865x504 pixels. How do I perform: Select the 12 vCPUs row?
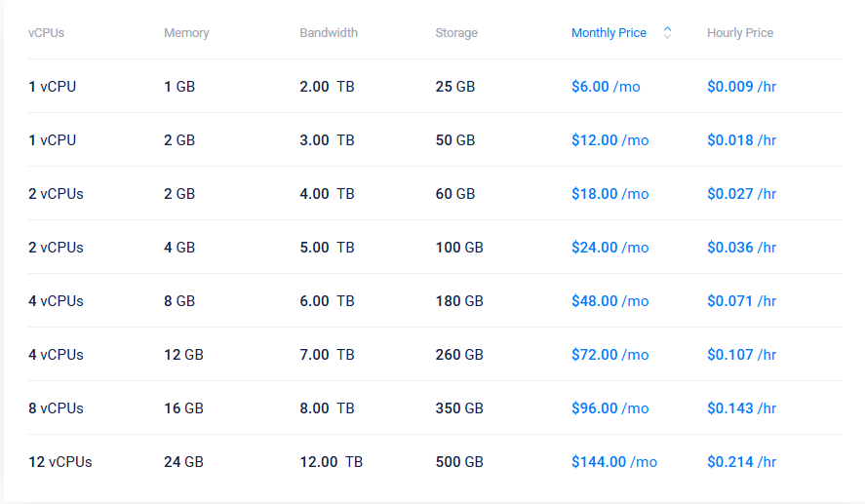click(x=60, y=462)
